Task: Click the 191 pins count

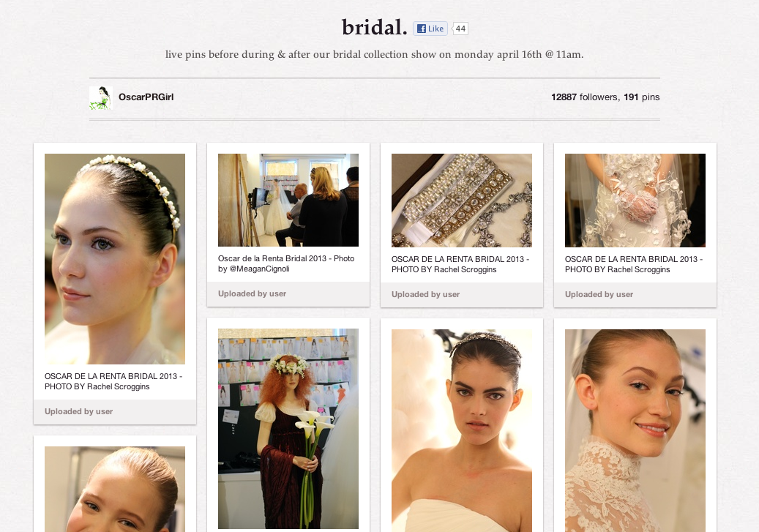Action: click(x=641, y=97)
